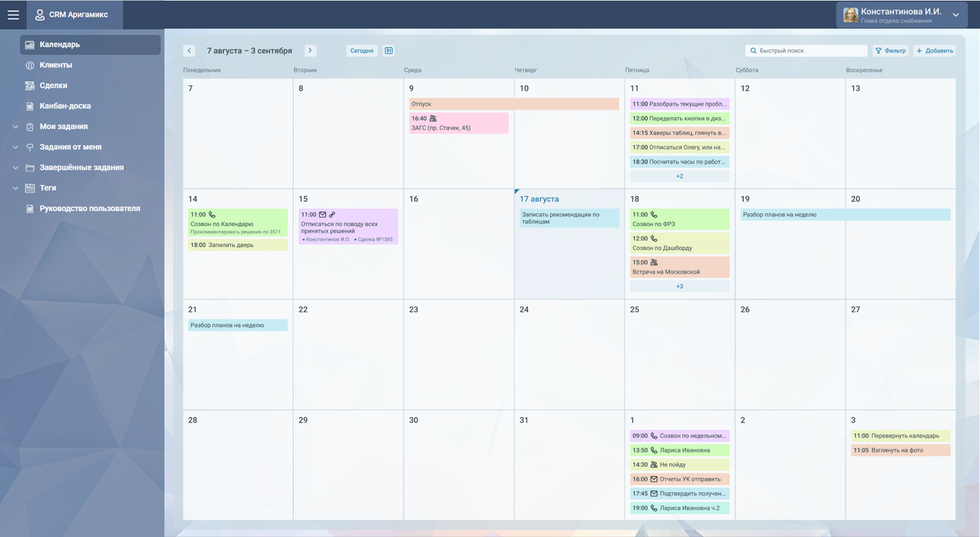Click the Руководство пользователя document icon
Screen dimensions: 980x537
click(30, 208)
